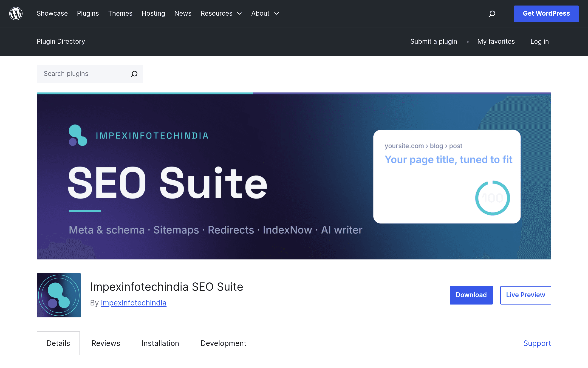Click the plugin title Impexinfotechindia SEO Suite
588x368 pixels.
tap(167, 287)
